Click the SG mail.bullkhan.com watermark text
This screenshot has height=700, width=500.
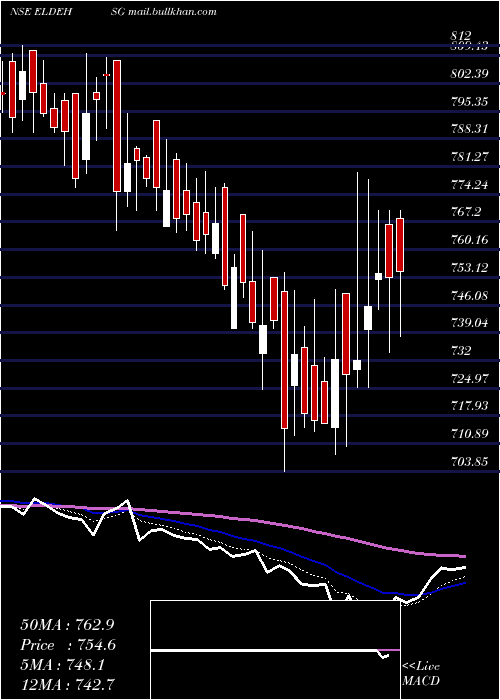[x=164, y=12]
